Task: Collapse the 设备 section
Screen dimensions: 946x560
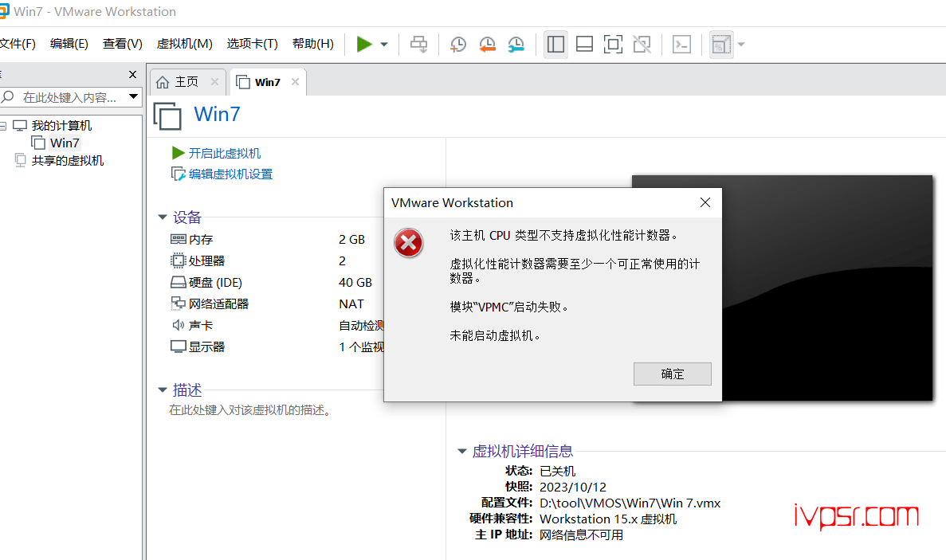Action: point(163,217)
